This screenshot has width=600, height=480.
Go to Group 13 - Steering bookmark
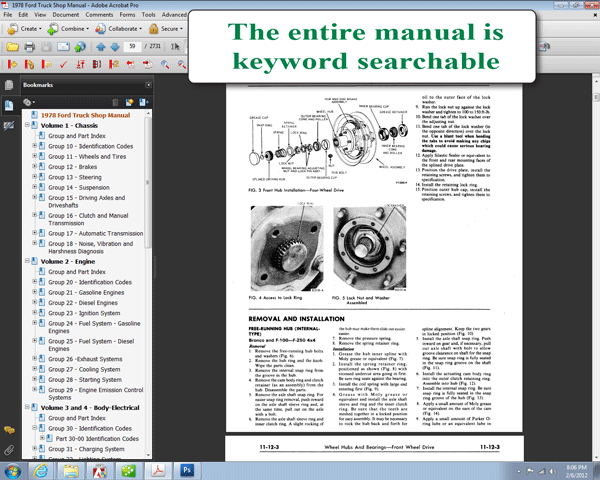tap(75, 177)
